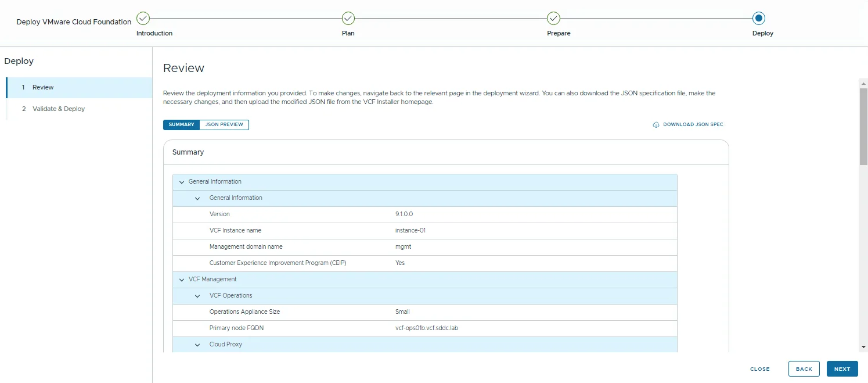
Task: Collapse the Cloud Proxy subsection
Action: (x=197, y=345)
